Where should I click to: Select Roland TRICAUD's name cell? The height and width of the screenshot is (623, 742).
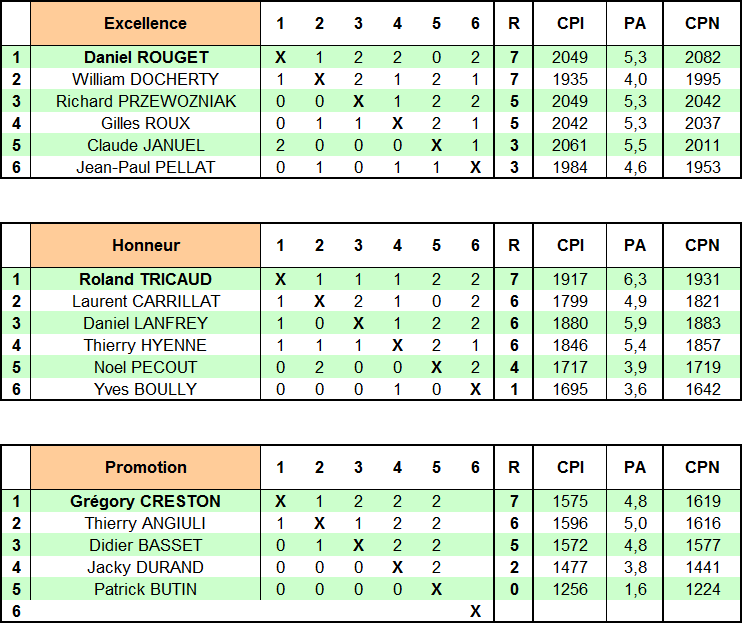[x=145, y=279]
